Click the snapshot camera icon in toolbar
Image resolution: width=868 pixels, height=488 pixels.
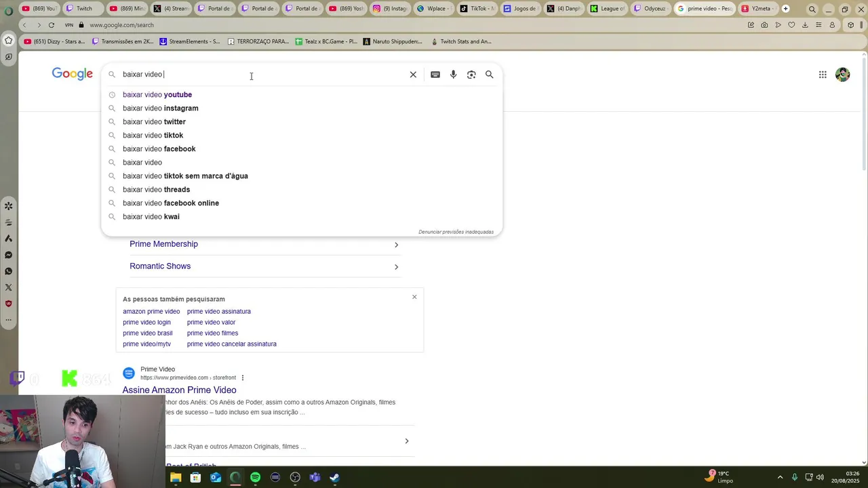pyautogui.click(x=764, y=25)
